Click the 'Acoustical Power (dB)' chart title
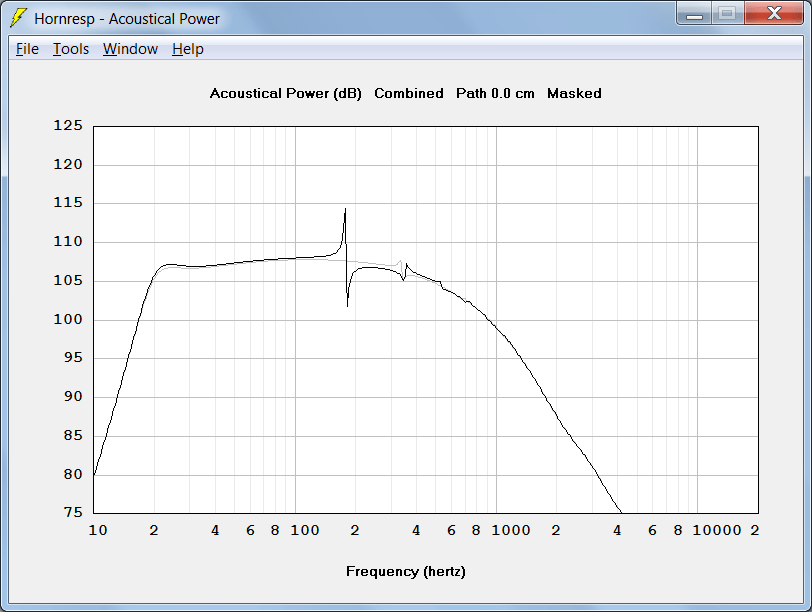 click(x=285, y=94)
